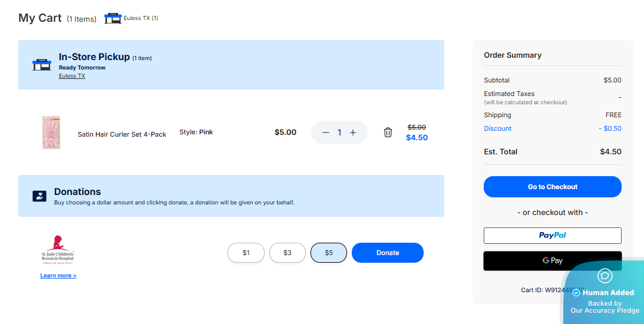Viewport: 644px width, 324px height.
Task: Select the $5 donation amount
Action: click(329, 253)
